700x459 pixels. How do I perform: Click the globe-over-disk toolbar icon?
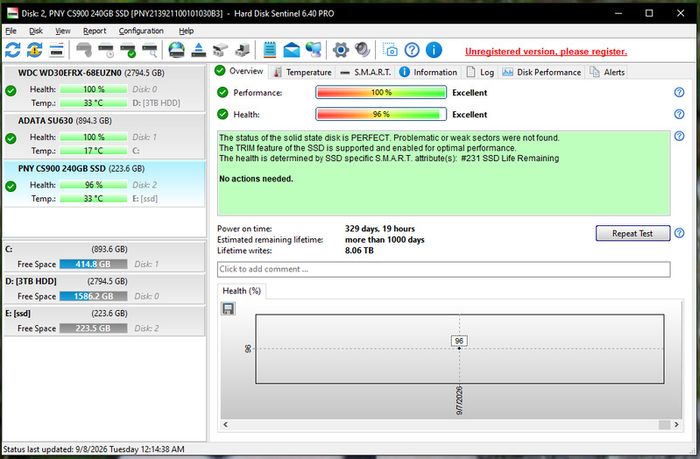tap(176, 50)
